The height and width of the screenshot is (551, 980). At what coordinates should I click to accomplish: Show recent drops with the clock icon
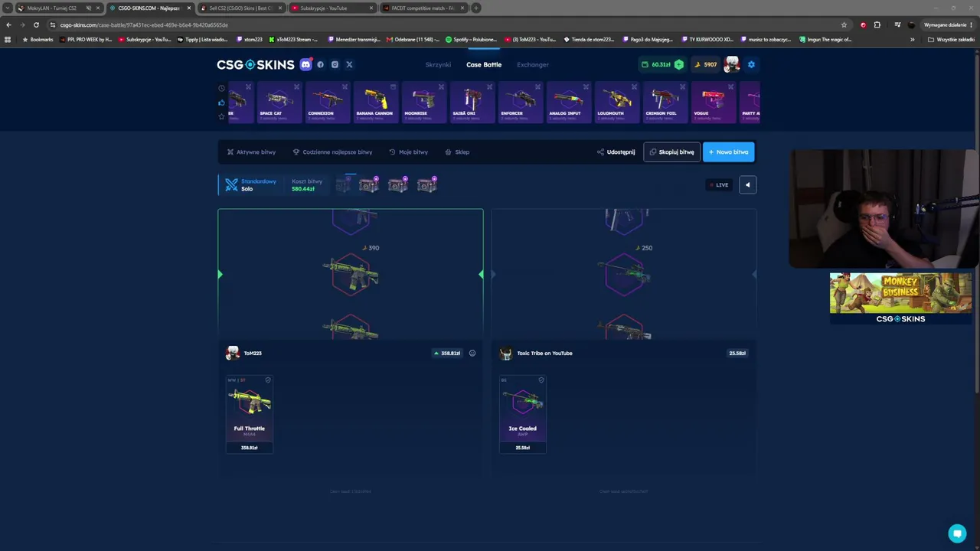pos(222,88)
